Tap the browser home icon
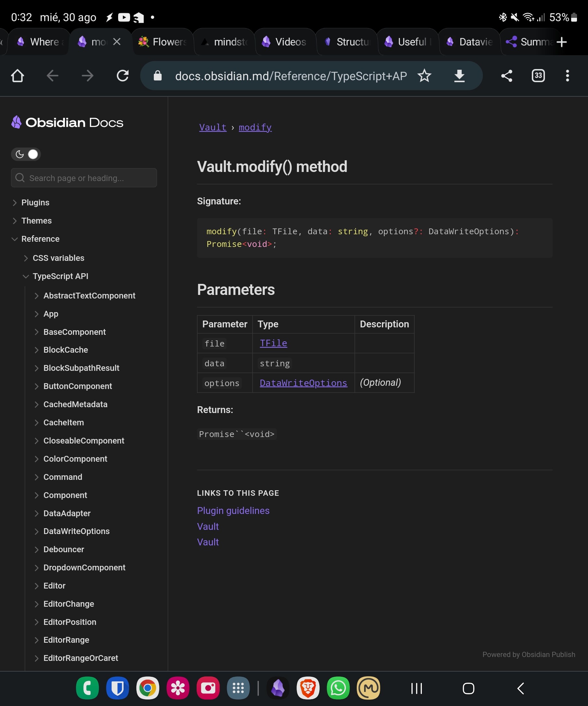The image size is (588, 706). [18, 76]
